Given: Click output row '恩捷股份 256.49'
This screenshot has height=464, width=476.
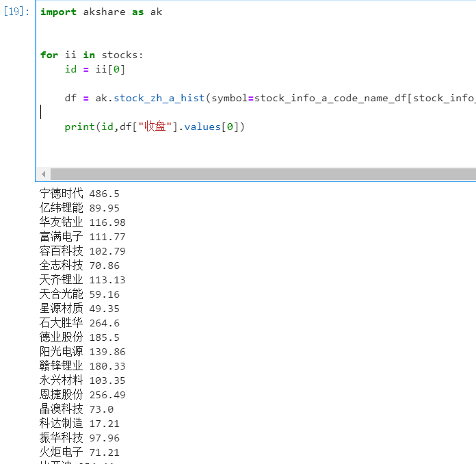Looking at the screenshot, I should [x=82, y=395].
